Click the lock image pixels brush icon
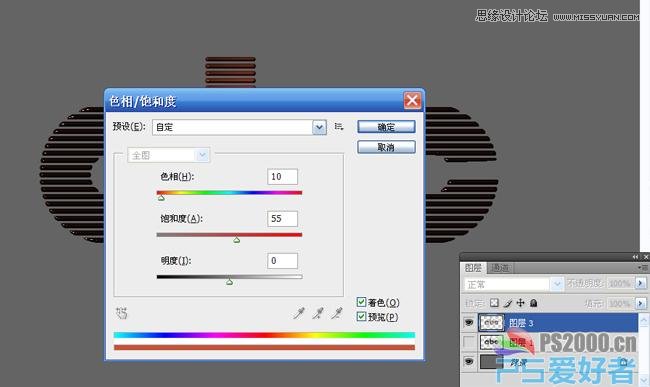650x387 pixels. click(507, 303)
